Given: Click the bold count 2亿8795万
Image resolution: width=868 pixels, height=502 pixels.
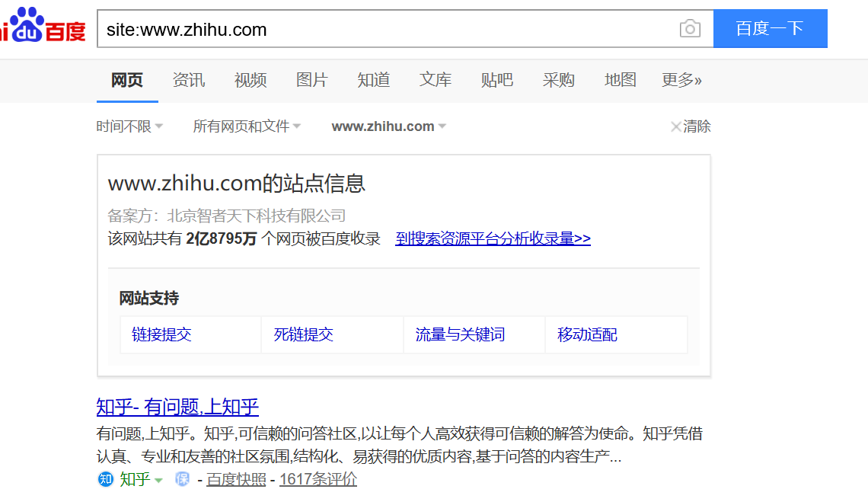Looking at the screenshot, I should pos(222,238).
